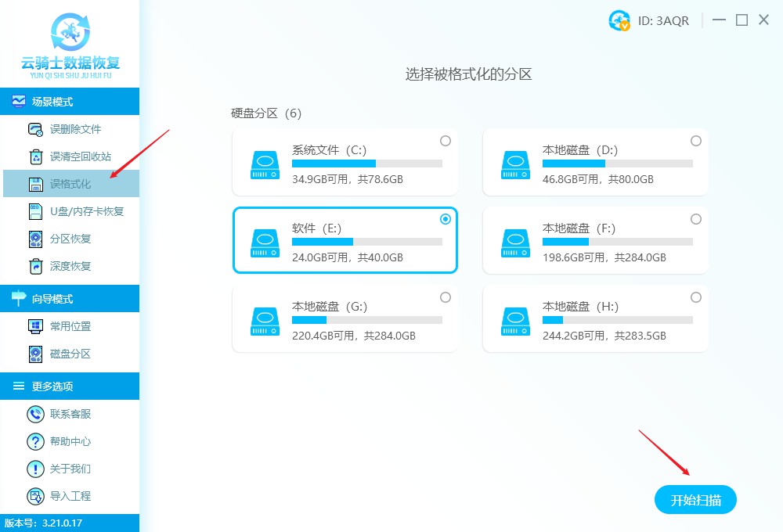The image size is (783, 532).
Task: Click the 硬盘分区 (6) heading
Action: pos(266,113)
